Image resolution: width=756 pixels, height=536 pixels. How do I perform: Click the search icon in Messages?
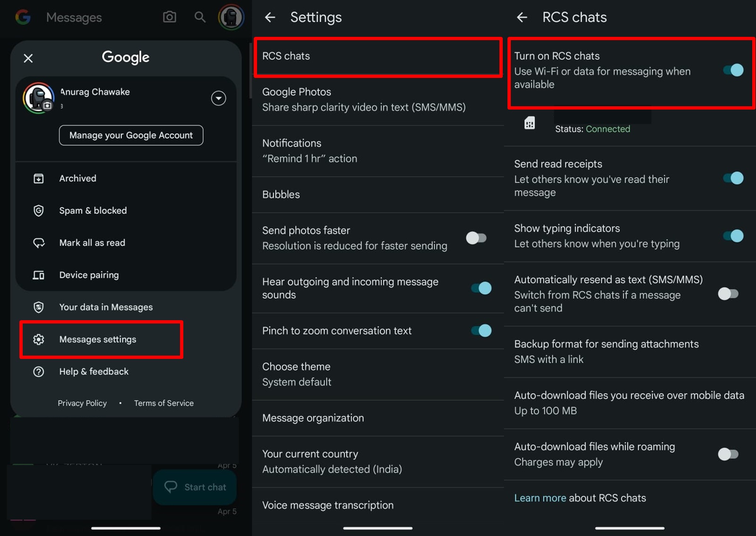tap(199, 17)
